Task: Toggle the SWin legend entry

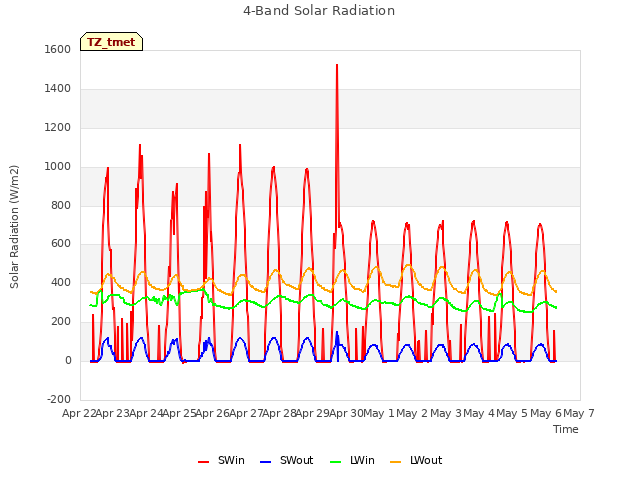Action: [x=221, y=460]
